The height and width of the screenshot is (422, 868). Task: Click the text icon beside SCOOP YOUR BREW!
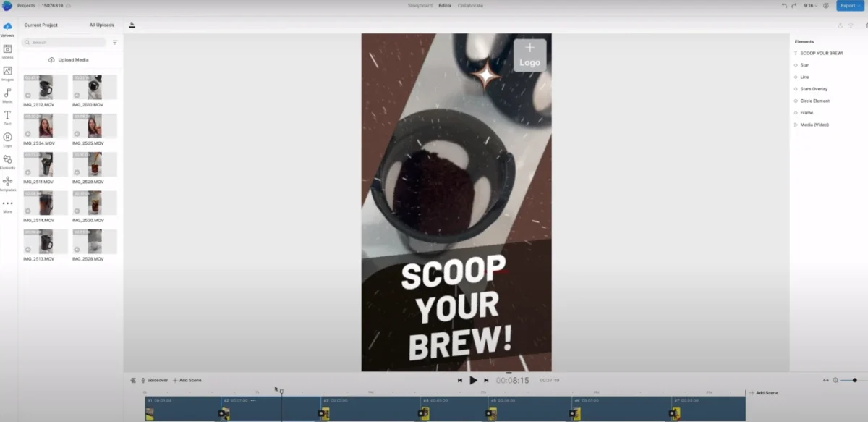tap(796, 53)
